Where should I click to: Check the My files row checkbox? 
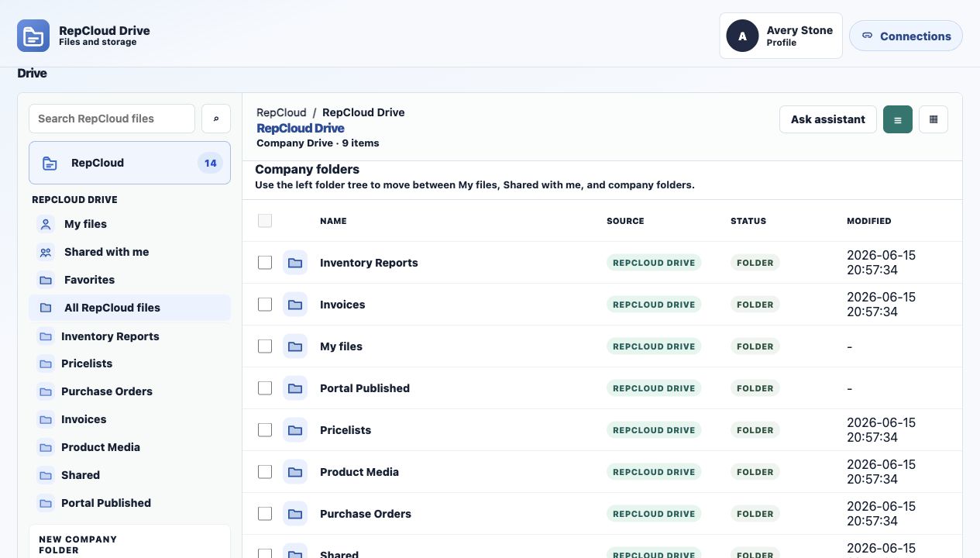pos(265,346)
